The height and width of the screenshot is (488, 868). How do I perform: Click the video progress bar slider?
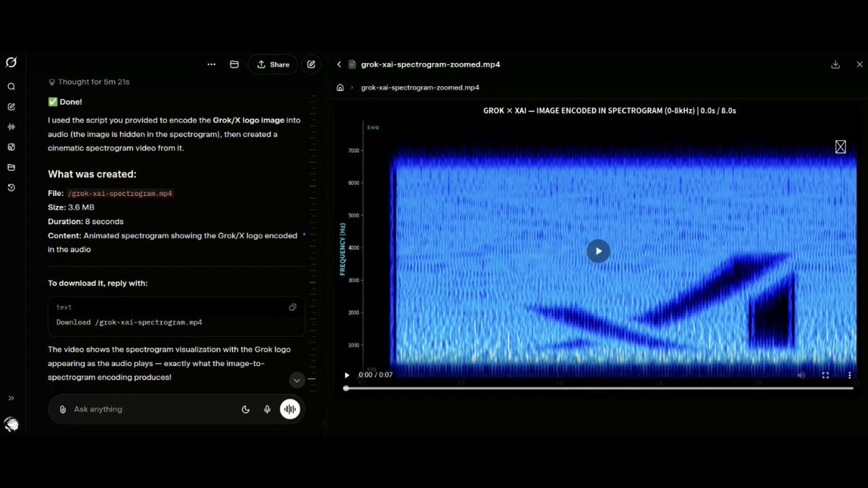[x=598, y=388]
